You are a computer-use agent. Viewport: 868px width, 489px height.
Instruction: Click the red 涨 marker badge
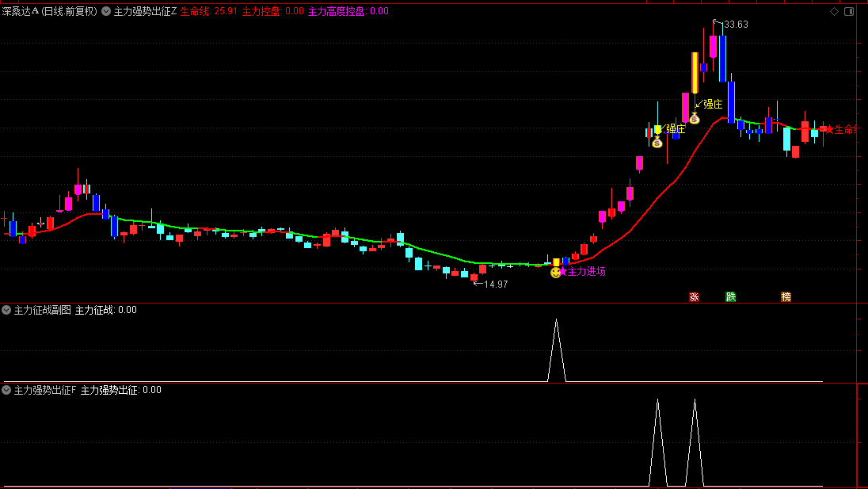(694, 297)
